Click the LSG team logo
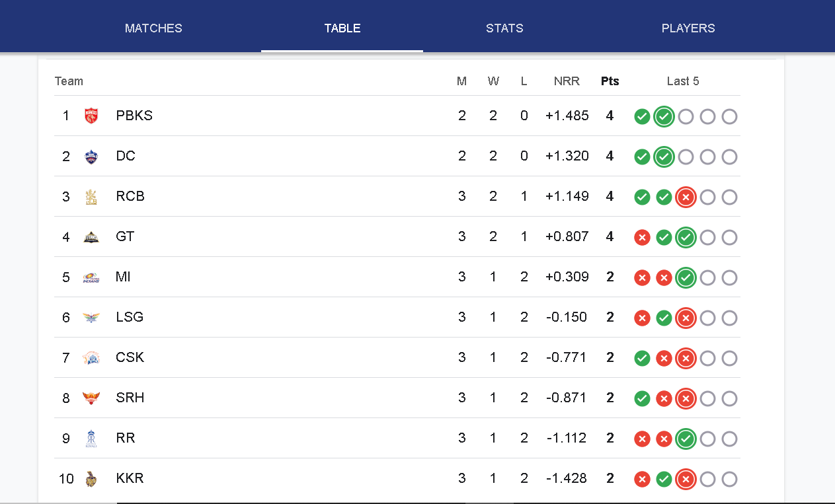This screenshot has width=835, height=504. point(91,318)
